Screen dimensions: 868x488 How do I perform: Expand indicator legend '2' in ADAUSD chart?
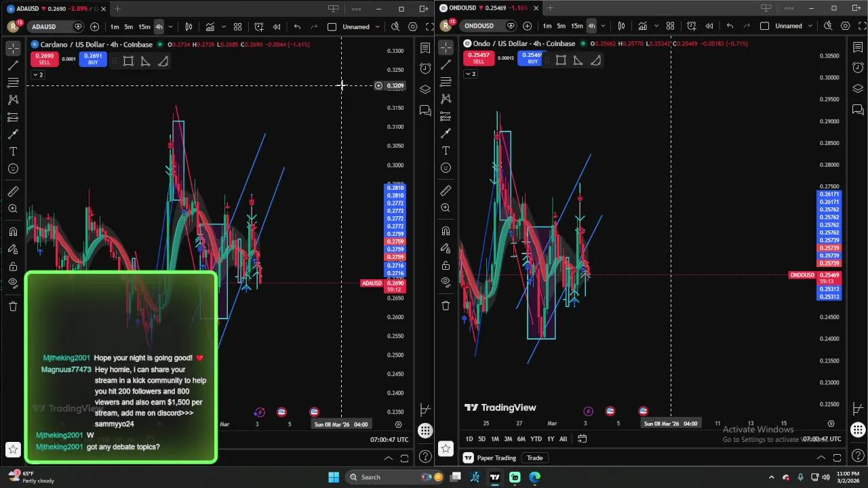coord(37,75)
